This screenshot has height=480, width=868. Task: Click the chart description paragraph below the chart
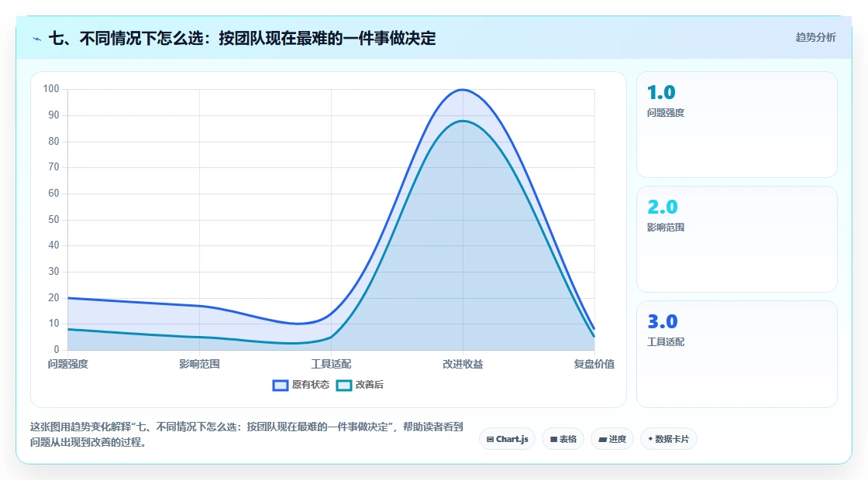246,434
